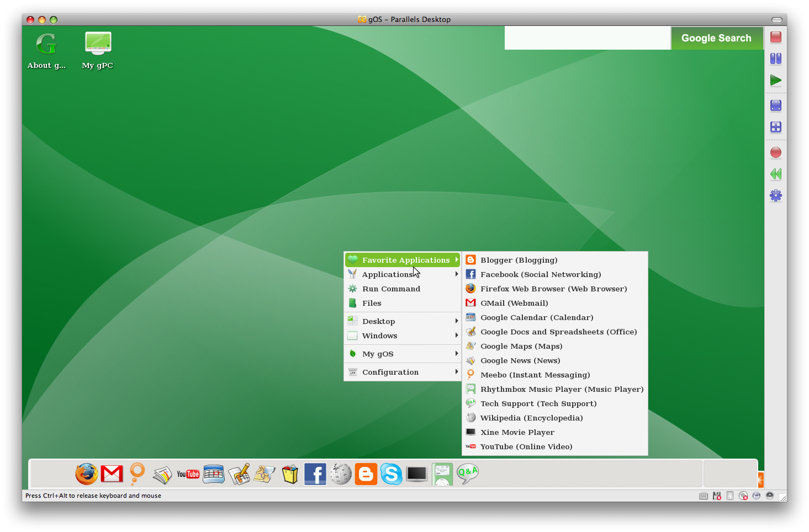
Task: Select Rhythmbox Music Player submenu entry
Action: tap(554, 389)
